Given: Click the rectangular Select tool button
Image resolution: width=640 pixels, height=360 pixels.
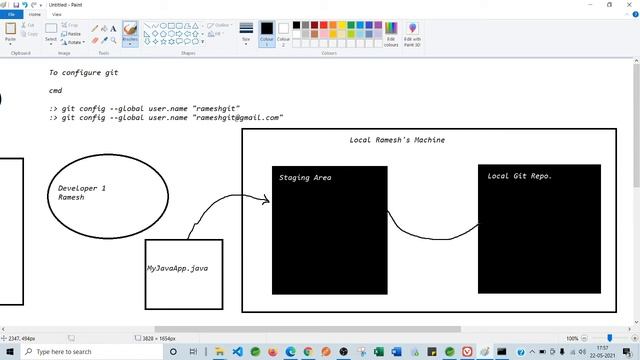Looking at the screenshot, I should 51,29.
